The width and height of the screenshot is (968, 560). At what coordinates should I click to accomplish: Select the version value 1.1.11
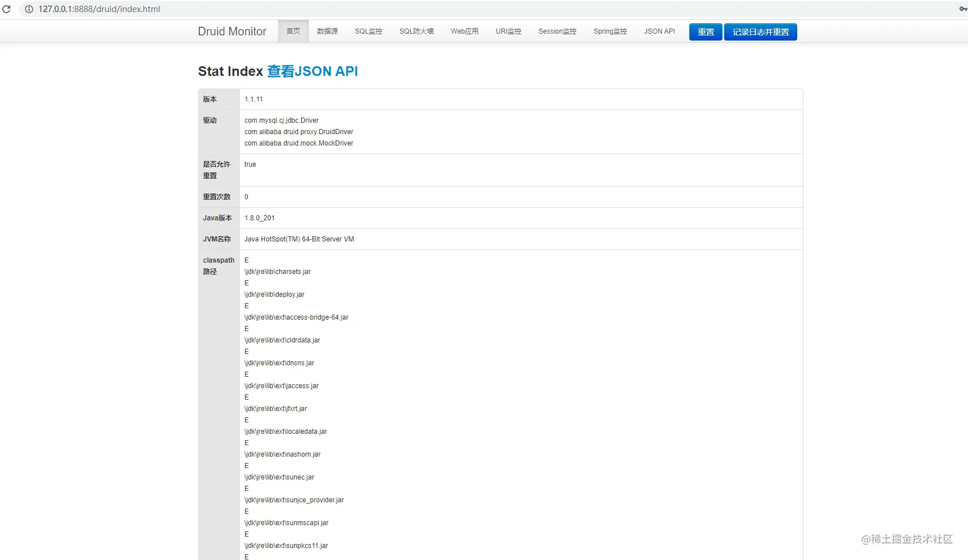(254, 99)
